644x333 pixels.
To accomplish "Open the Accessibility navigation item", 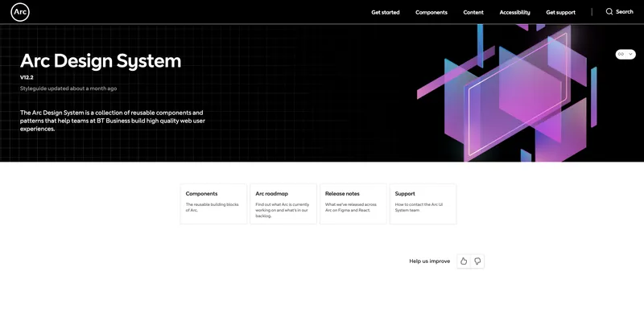I will click(x=514, y=12).
